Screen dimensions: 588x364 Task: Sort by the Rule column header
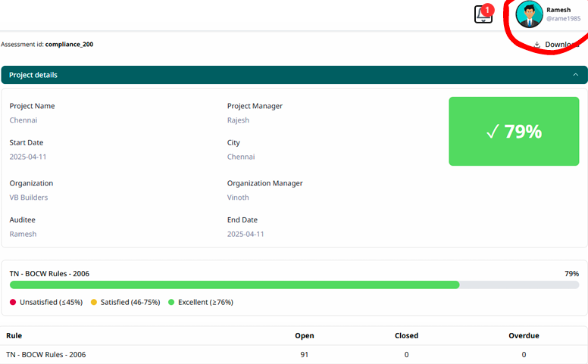pos(14,335)
